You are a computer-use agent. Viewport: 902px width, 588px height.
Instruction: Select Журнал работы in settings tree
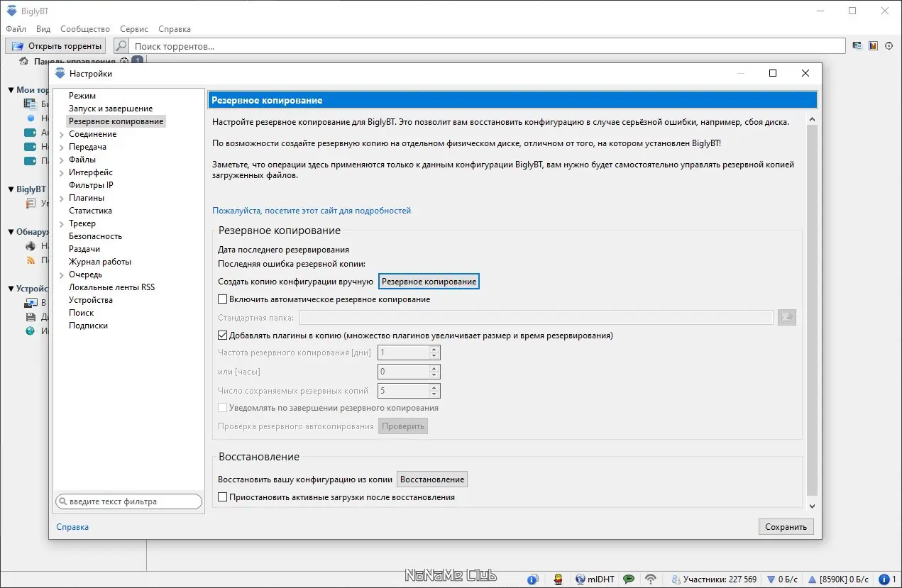point(100,262)
